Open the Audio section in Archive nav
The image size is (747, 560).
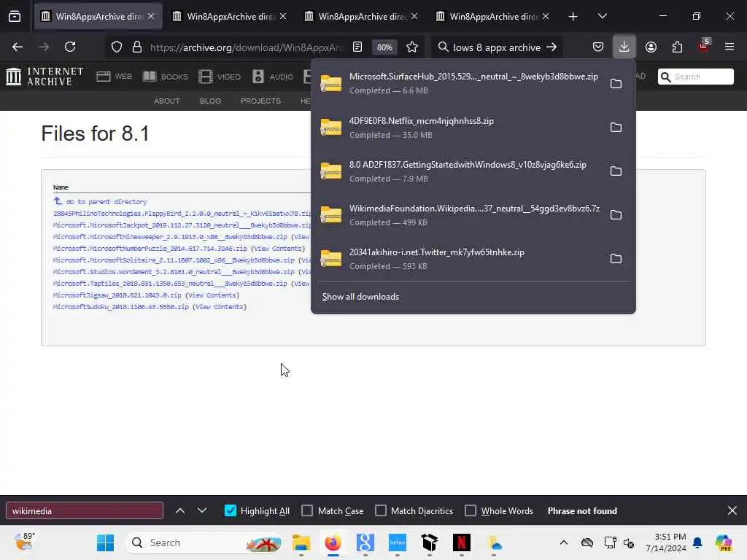[273, 76]
